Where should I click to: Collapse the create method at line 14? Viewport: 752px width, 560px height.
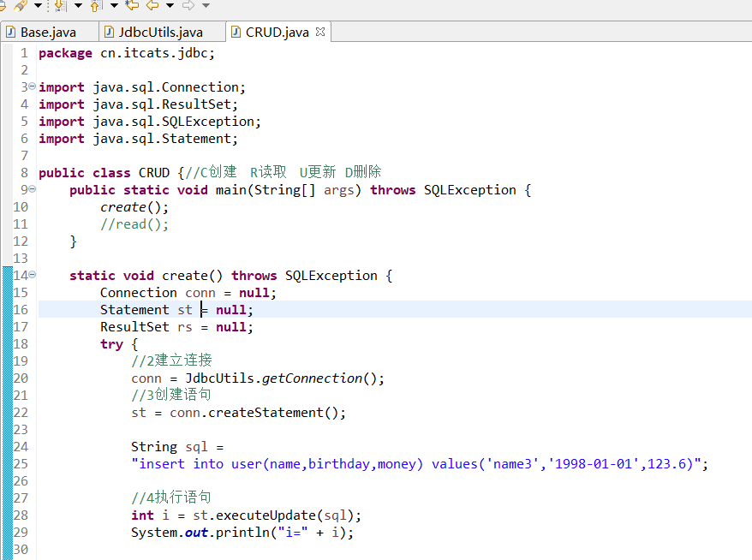point(33,274)
